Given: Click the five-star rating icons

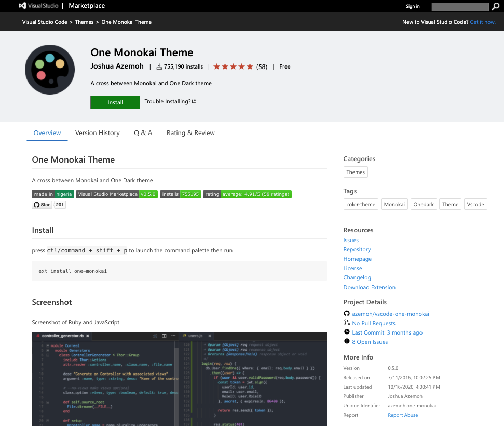Looking at the screenshot, I should coord(233,66).
